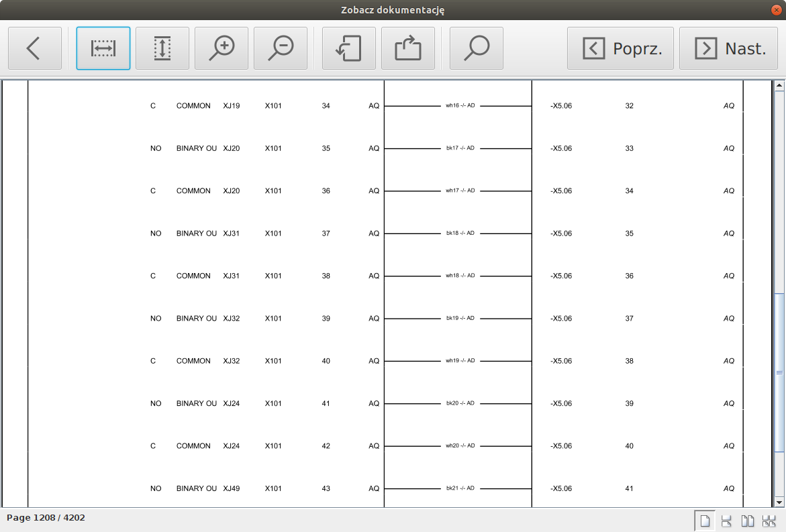786x532 pixels.
Task: Go to next page with Nast. button
Action: click(732, 48)
